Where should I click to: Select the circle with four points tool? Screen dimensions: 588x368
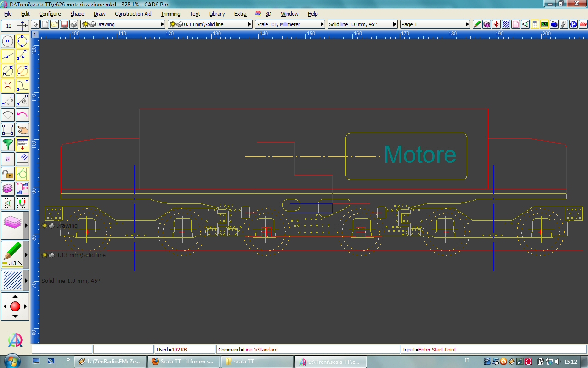click(x=23, y=41)
